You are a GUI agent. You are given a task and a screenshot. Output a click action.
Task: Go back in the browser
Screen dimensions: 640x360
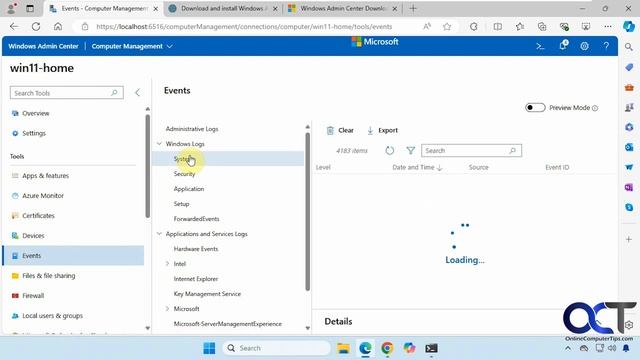(14, 27)
